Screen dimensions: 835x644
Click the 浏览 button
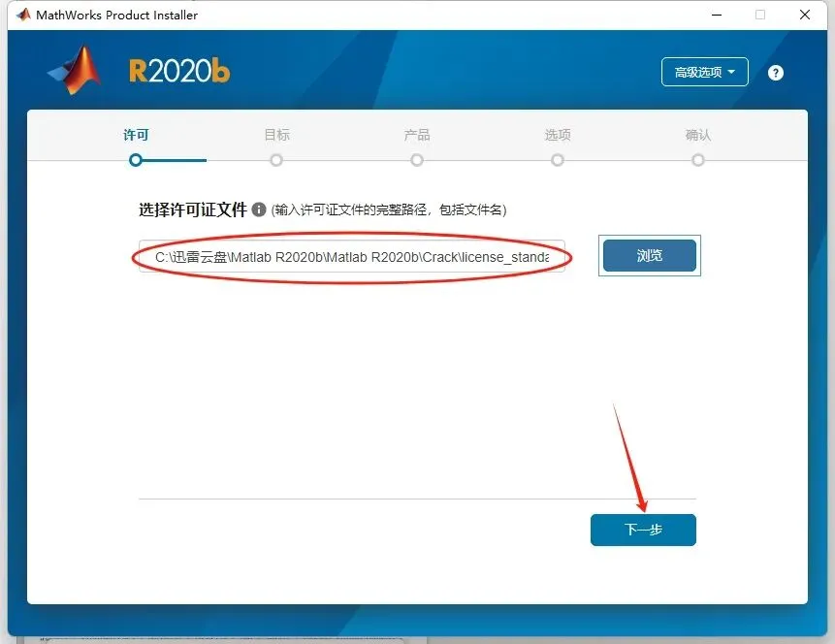[x=649, y=256]
